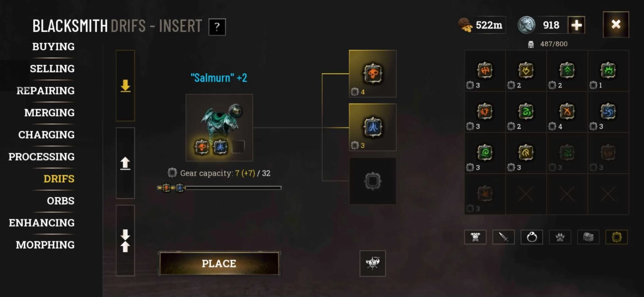Screen dimensions: 644x297
Task: Click the Viking ship icon near Place
Action: pyautogui.click(x=373, y=263)
